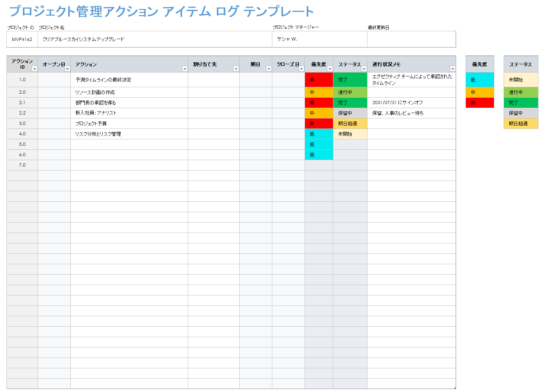Select action ID cell 2.1
Screen dimensions: 546x392
pyautogui.click(x=22, y=103)
